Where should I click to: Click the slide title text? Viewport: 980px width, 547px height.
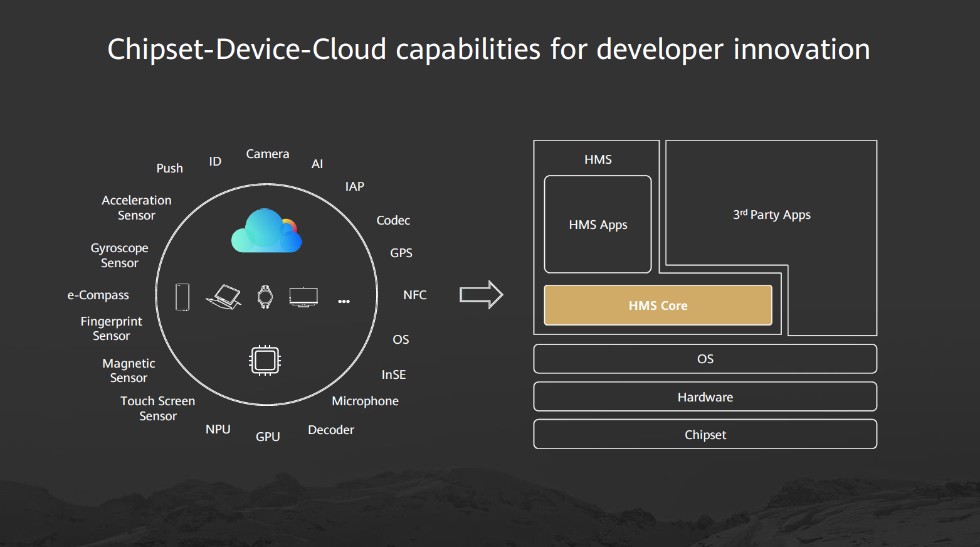(x=489, y=50)
